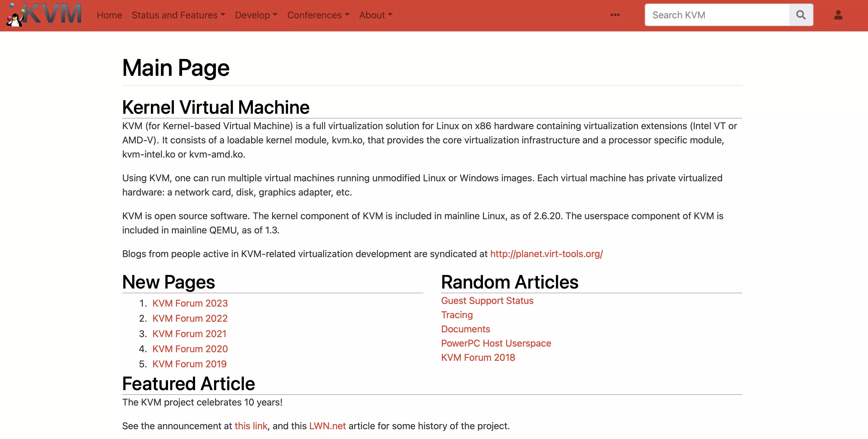Click the KVM Forum 2019 list item
The height and width of the screenshot is (439, 868).
coord(189,364)
